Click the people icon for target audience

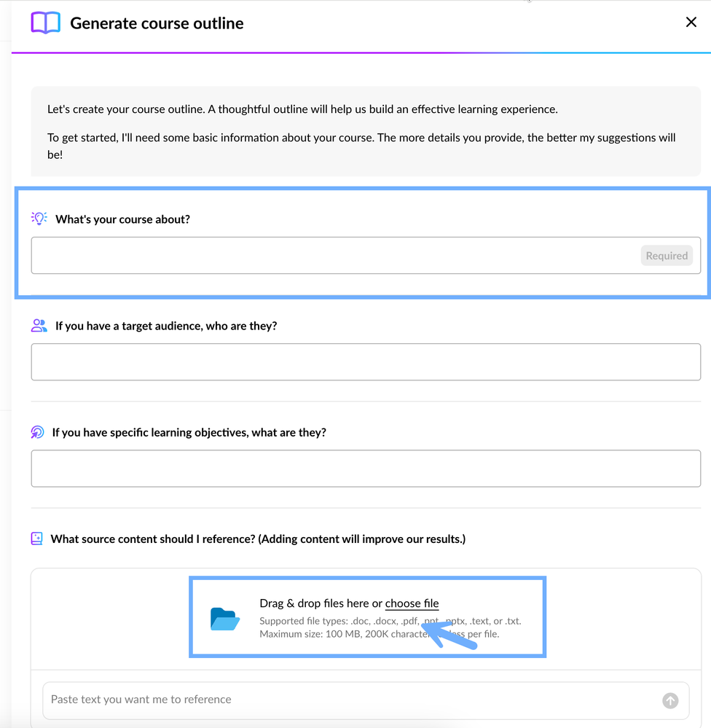(x=39, y=326)
